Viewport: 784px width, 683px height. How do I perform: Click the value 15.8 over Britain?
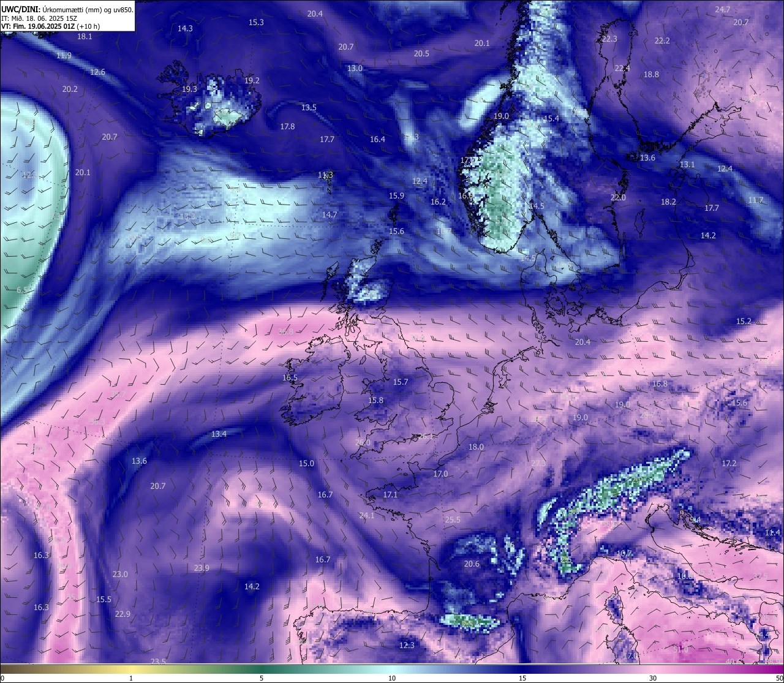click(x=375, y=401)
